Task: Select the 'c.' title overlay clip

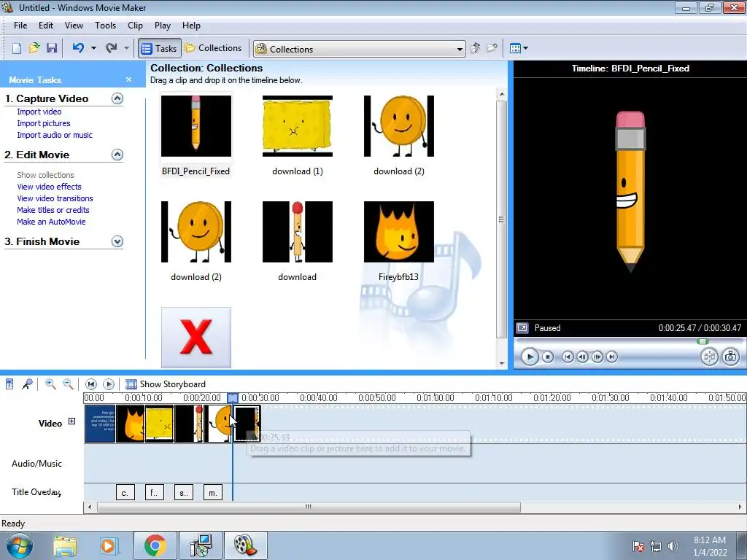Action: [x=125, y=492]
